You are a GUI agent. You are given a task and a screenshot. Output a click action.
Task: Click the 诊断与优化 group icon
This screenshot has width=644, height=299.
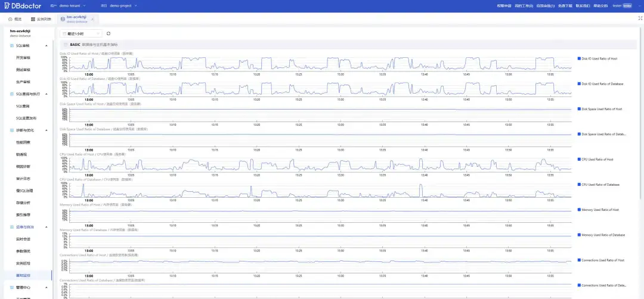point(11,130)
